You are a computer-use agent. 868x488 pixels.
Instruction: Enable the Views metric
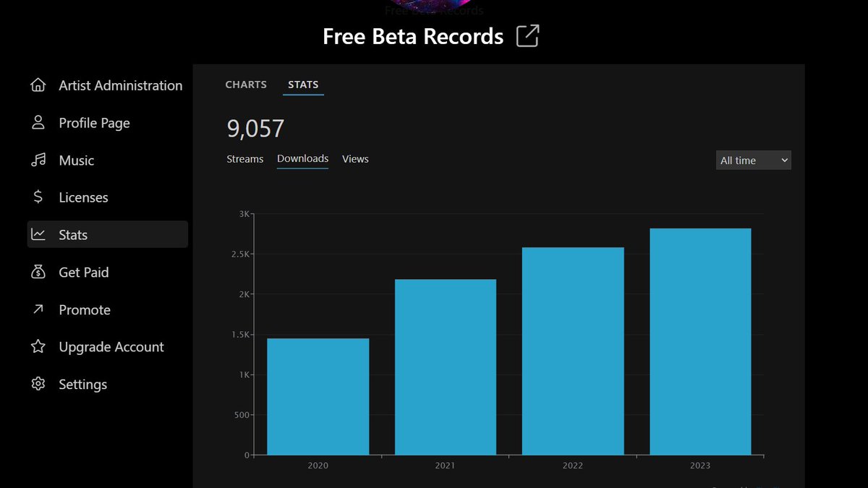click(x=355, y=159)
